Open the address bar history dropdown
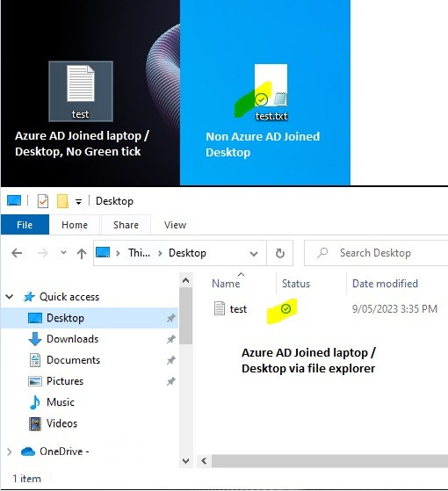This screenshot has width=448, height=491. click(254, 253)
